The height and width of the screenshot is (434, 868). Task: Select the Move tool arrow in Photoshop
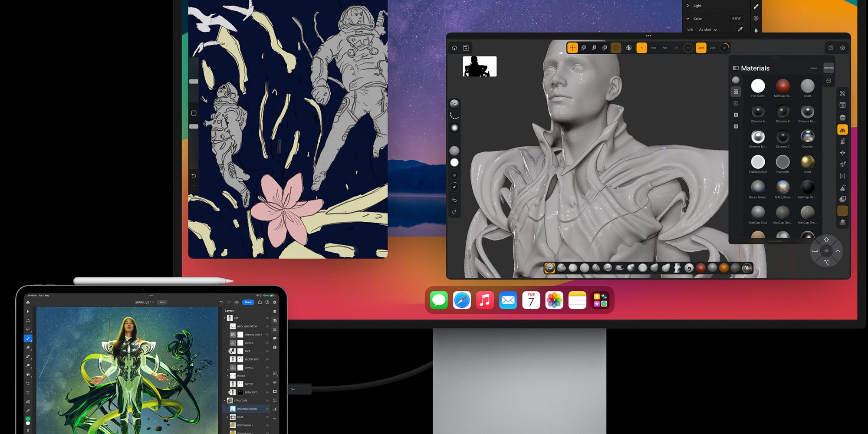[x=28, y=312]
